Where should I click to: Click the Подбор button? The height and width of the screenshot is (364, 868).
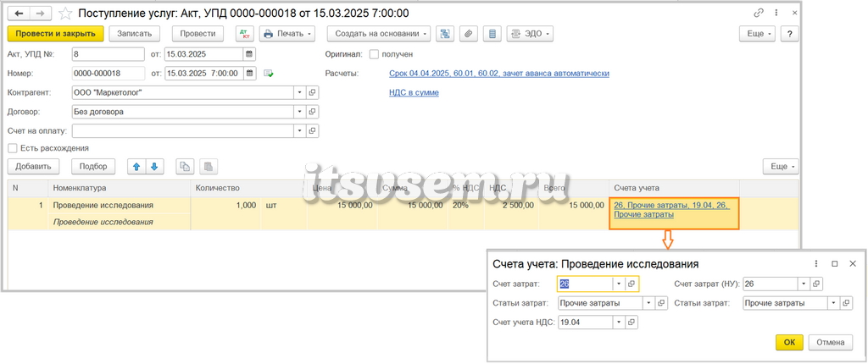(93, 167)
